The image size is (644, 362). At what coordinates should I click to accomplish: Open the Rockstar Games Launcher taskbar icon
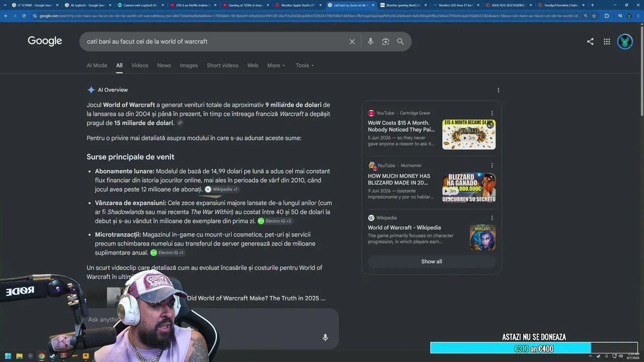point(86,356)
